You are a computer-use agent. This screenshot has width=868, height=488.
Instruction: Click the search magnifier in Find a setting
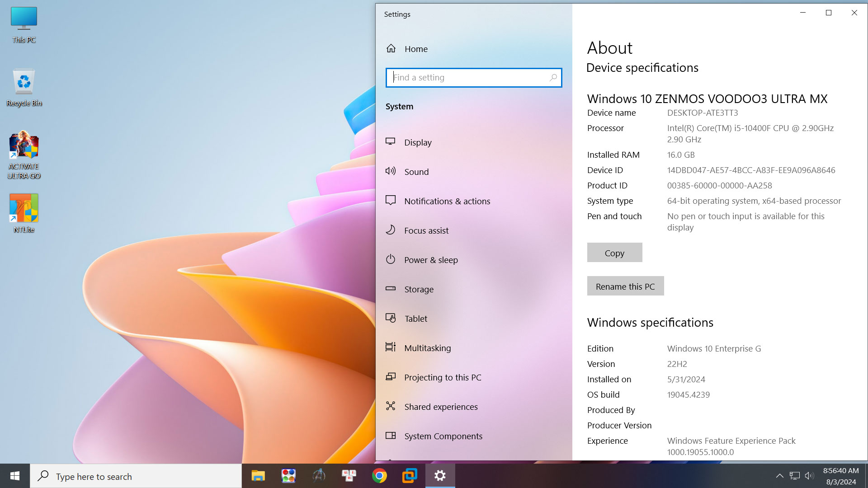(553, 78)
